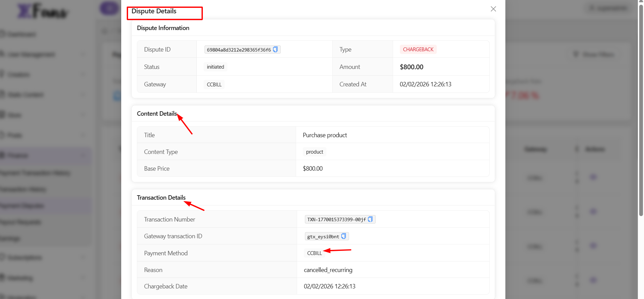644x299 pixels.
Task: Expand the User Management sidebar chevron
Action: pos(83,54)
